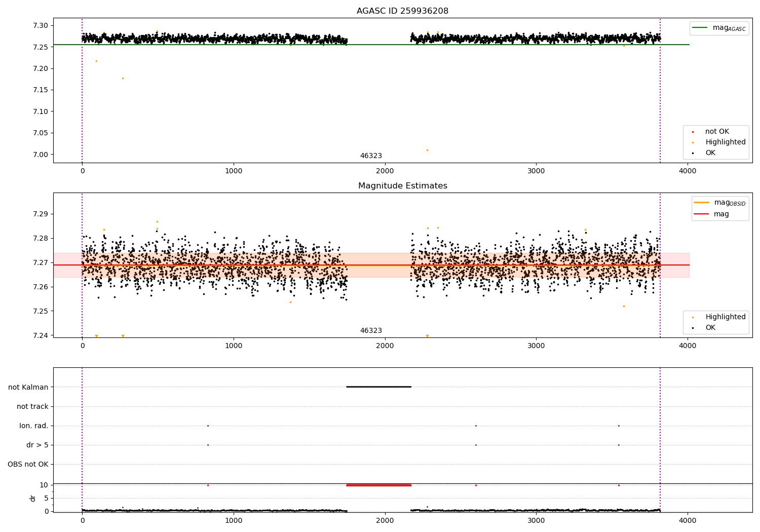Click the 7.24 y-tick of middle plot
The image size is (760, 532).
click(41, 335)
